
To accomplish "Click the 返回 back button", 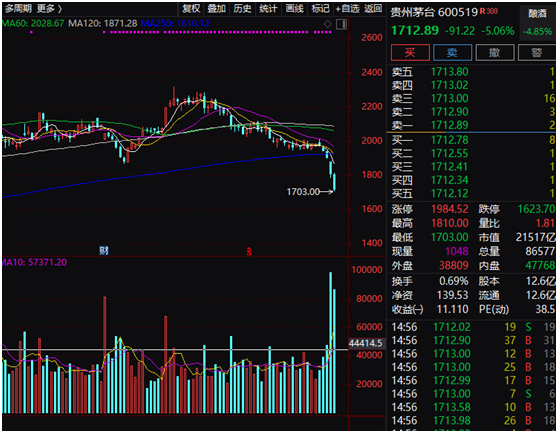I will coord(373,9).
